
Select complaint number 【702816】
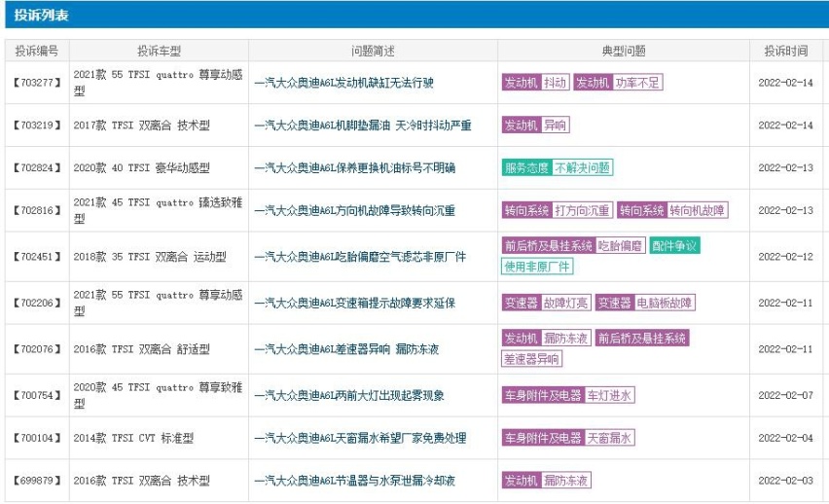[37, 211]
